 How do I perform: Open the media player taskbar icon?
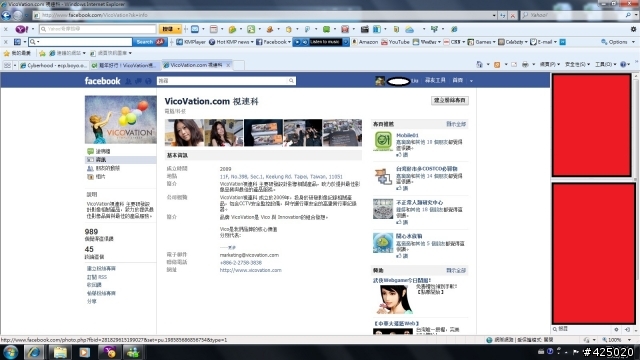pyautogui.click(x=84, y=352)
